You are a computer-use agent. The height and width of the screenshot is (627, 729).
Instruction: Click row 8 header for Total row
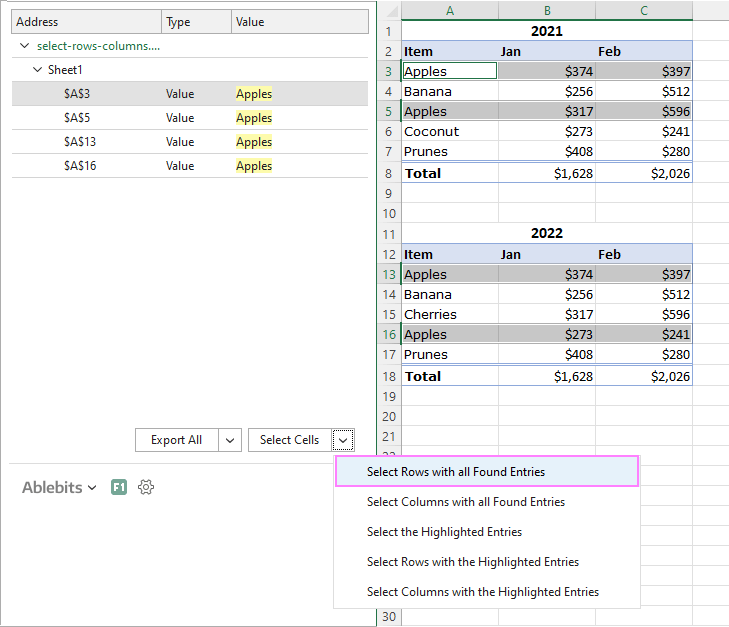click(x=389, y=173)
